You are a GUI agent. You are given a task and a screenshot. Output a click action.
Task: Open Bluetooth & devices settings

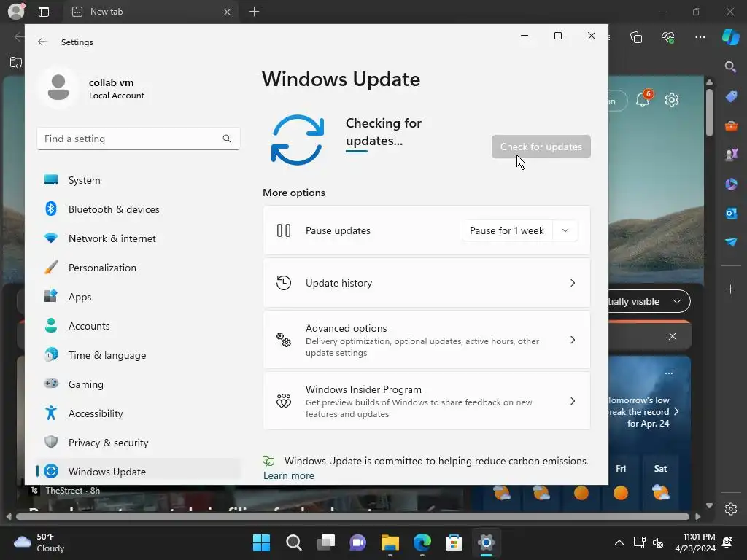138,209
